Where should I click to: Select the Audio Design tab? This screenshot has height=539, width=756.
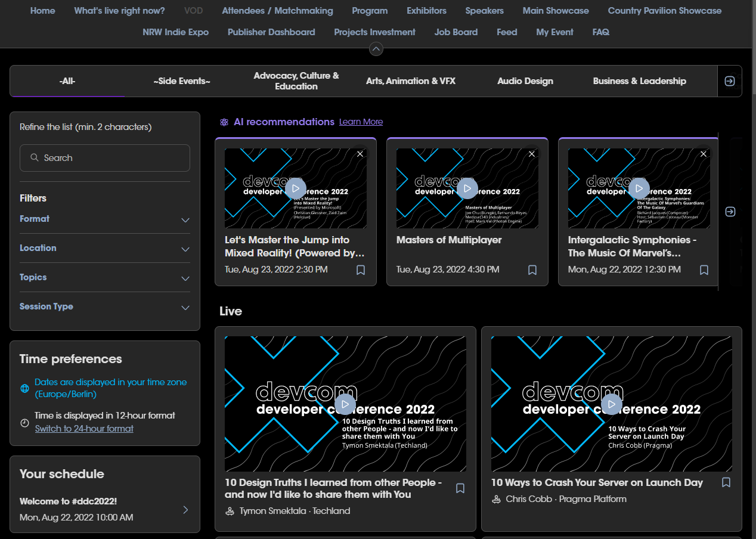click(525, 81)
